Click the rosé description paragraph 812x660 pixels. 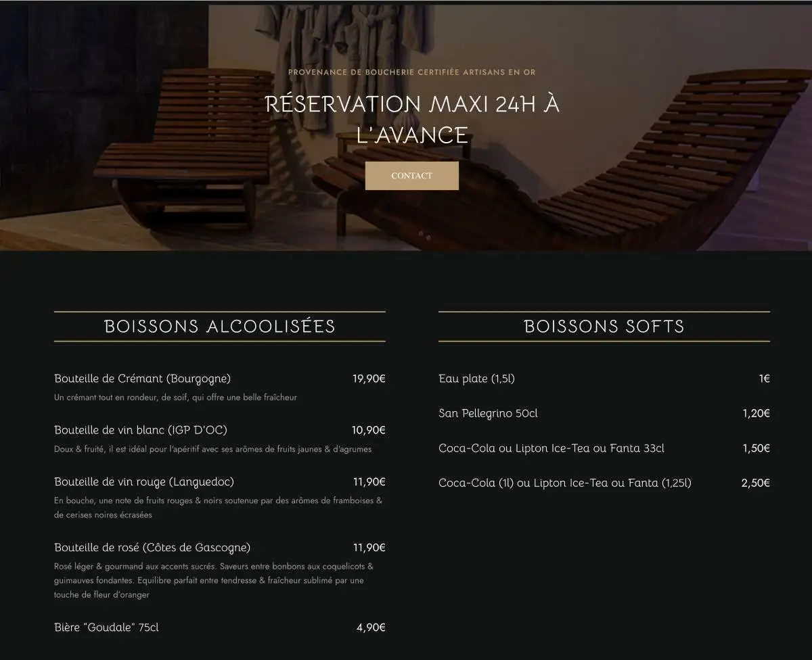(213, 580)
